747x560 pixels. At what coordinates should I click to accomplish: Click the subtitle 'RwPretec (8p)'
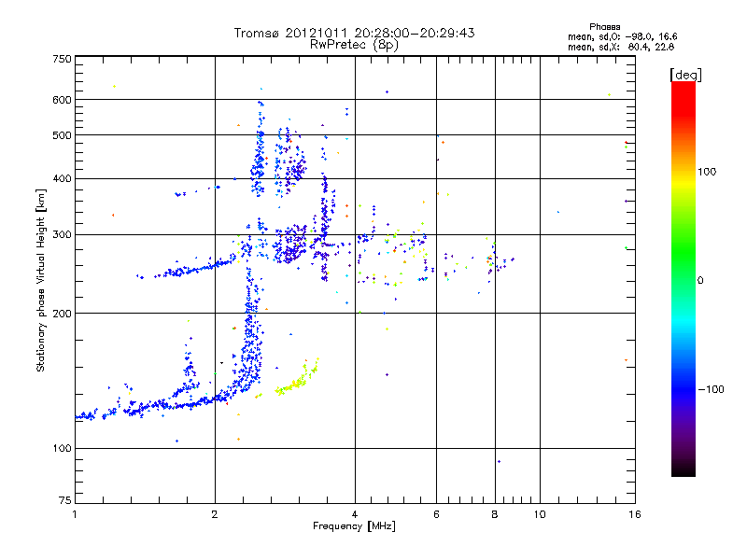tap(354, 45)
